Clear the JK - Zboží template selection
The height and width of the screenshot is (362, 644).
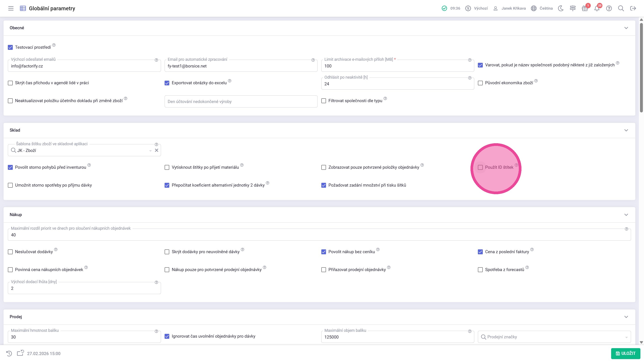[157, 150]
